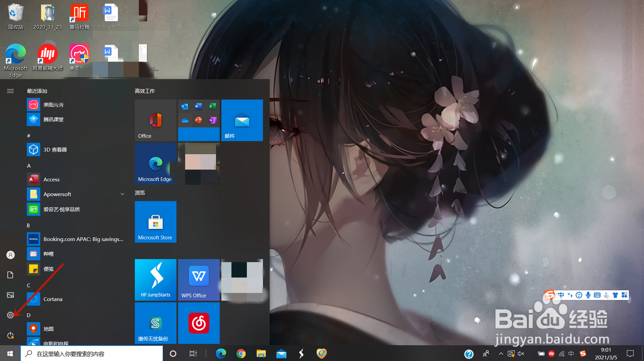Open HP JumpStarts from the taskbar
This screenshot has height=361, width=644.
pos(301,354)
